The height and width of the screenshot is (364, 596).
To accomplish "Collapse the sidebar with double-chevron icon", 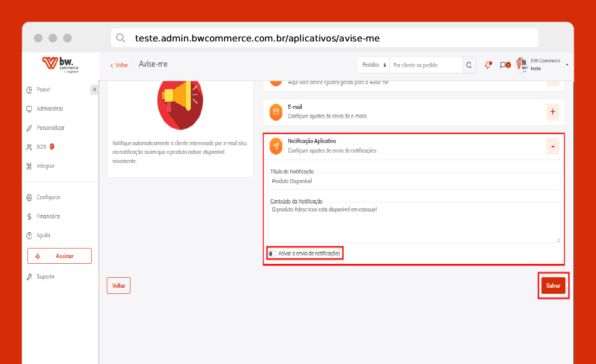I will (x=94, y=89).
